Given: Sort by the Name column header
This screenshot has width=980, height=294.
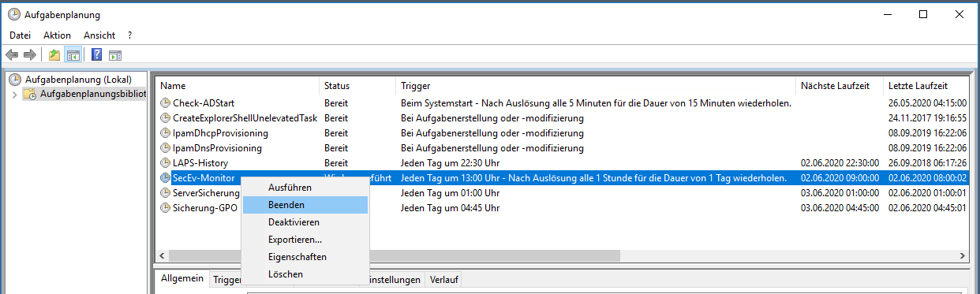Looking at the screenshot, I should coord(238,85).
